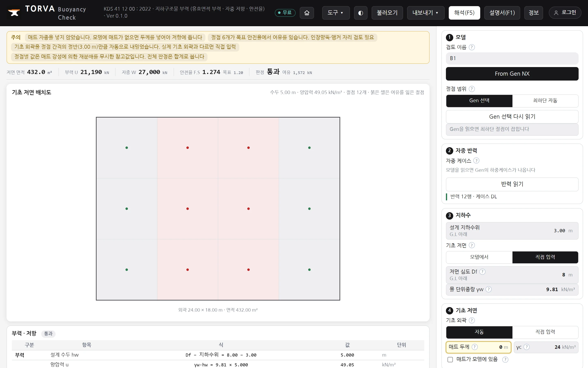Click the 반력 읽기 button
588x368 pixels.
pyautogui.click(x=512, y=184)
